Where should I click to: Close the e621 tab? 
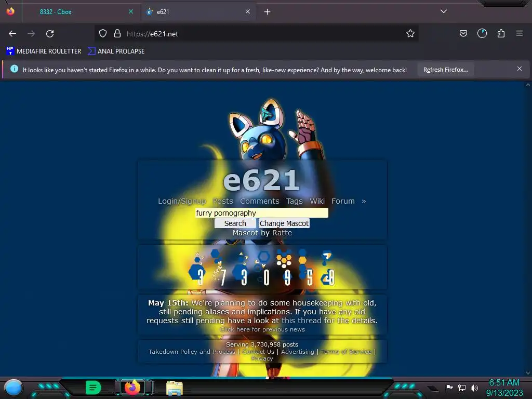point(248,11)
